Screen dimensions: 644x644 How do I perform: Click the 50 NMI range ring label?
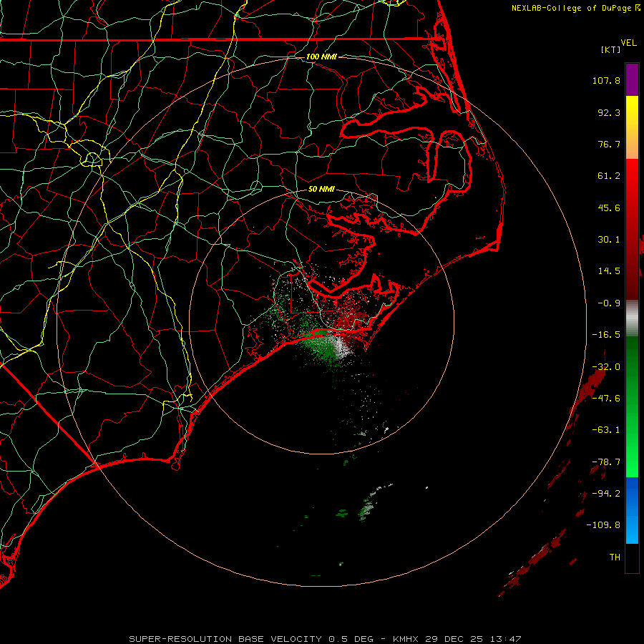(x=321, y=189)
